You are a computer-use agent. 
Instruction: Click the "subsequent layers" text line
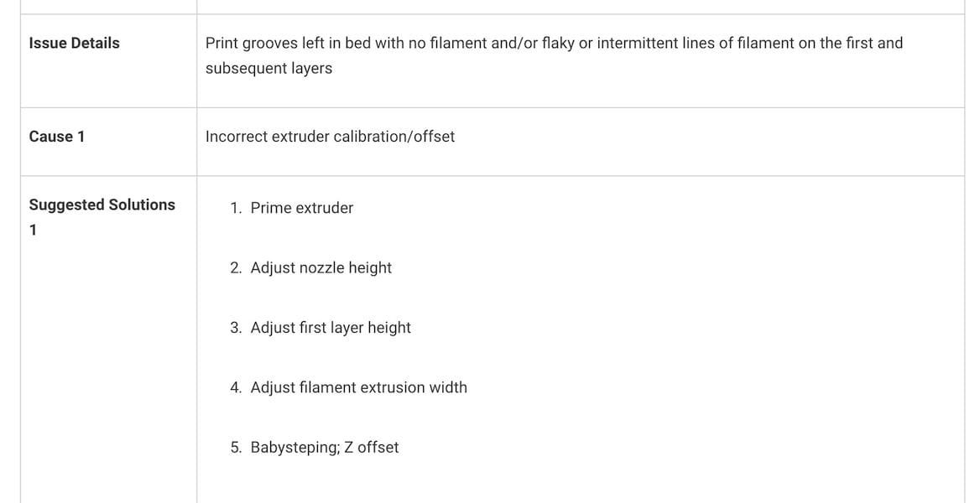pyautogui.click(x=268, y=69)
